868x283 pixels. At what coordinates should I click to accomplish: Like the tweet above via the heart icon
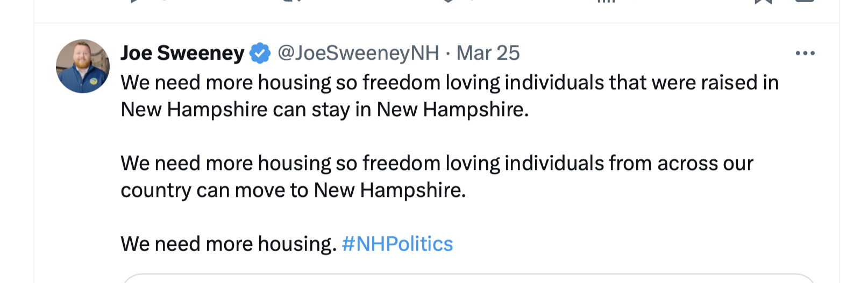click(x=448, y=1)
